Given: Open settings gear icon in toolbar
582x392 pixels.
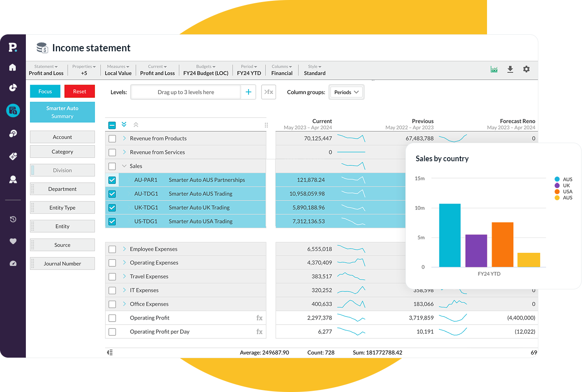Looking at the screenshot, I should [x=526, y=69].
